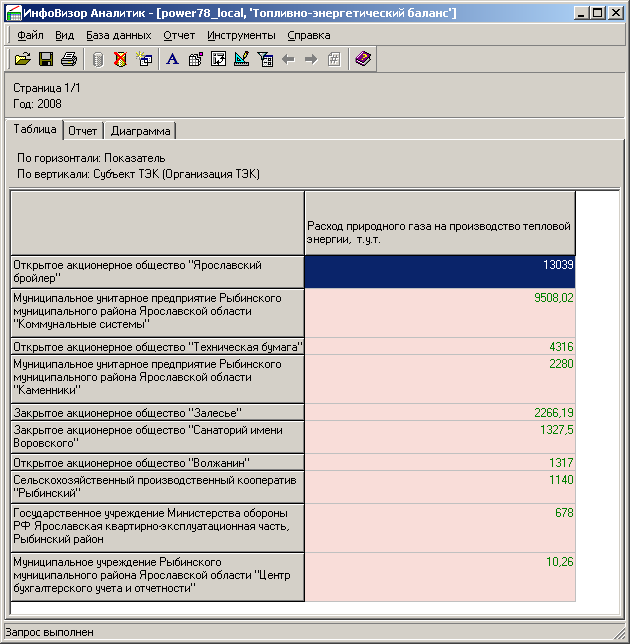The width and height of the screenshot is (630, 644).
Task: Click row header "Техническая бумага"
Action: pos(158,346)
